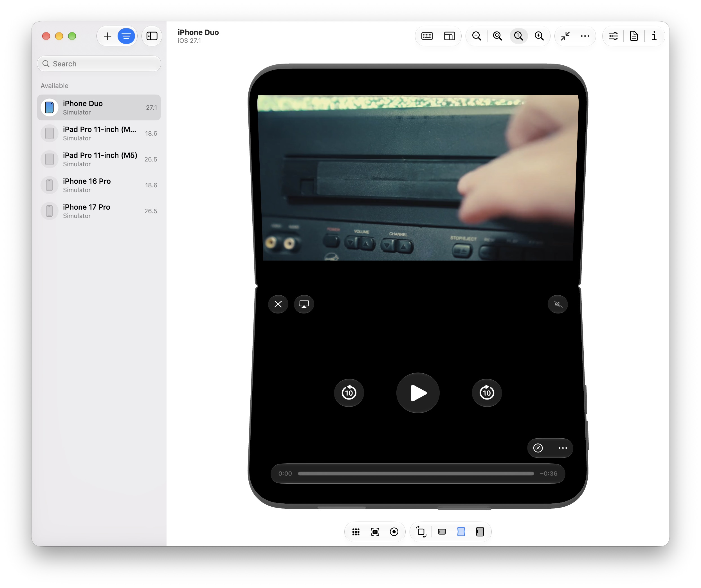This screenshot has height=588, width=701.
Task: Open the info inspector icon
Action: tap(654, 36)
